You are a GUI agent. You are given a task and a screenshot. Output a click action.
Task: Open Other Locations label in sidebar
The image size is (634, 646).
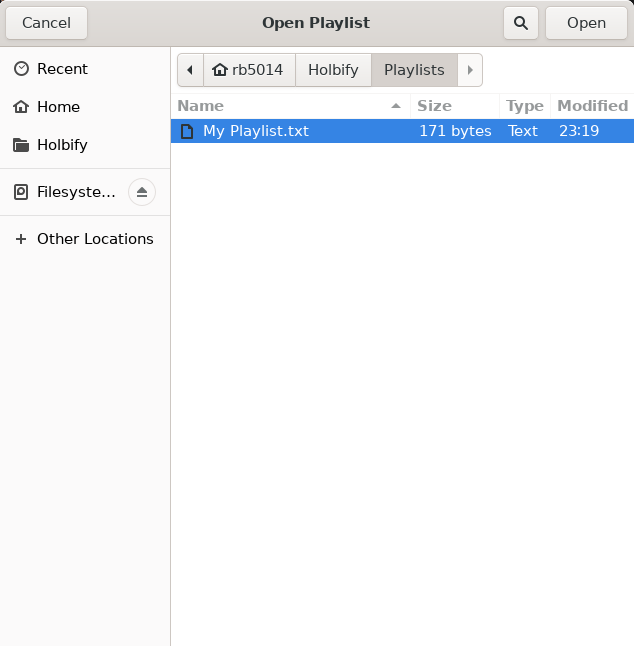click(95, 239)
